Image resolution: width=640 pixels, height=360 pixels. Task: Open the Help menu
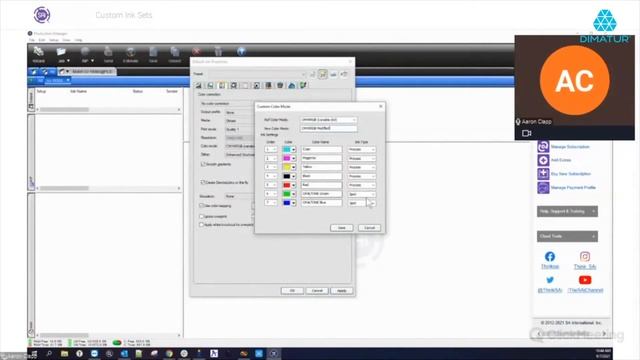[x=78, y=40]
